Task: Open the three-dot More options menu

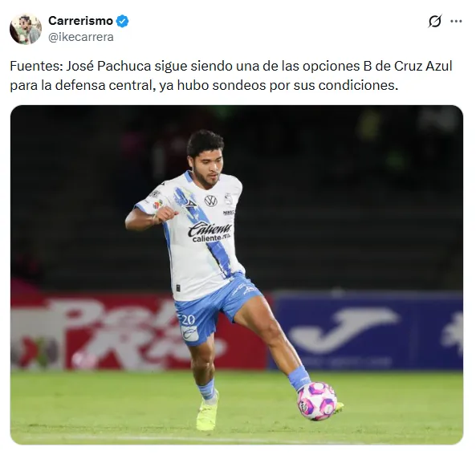Action: (x=456, y=21)
